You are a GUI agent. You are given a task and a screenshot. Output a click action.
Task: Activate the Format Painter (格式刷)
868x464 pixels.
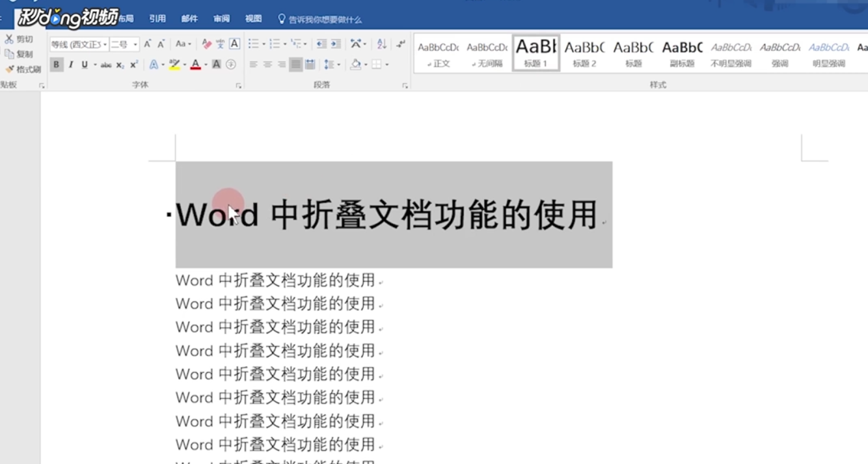[x=23, y=69]
